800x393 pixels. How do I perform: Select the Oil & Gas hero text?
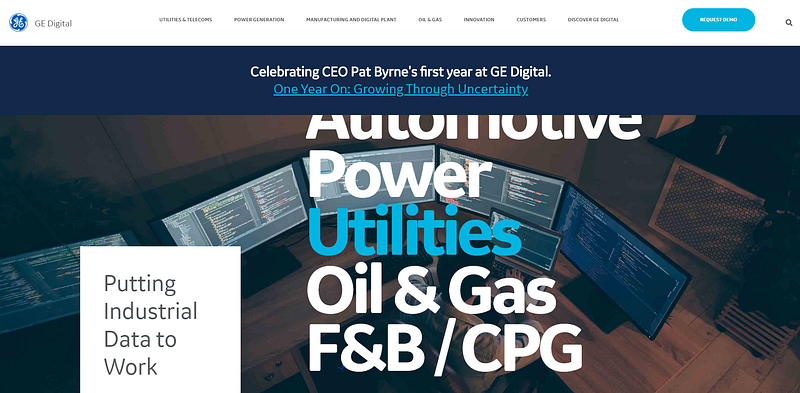[x=431, y=288]
